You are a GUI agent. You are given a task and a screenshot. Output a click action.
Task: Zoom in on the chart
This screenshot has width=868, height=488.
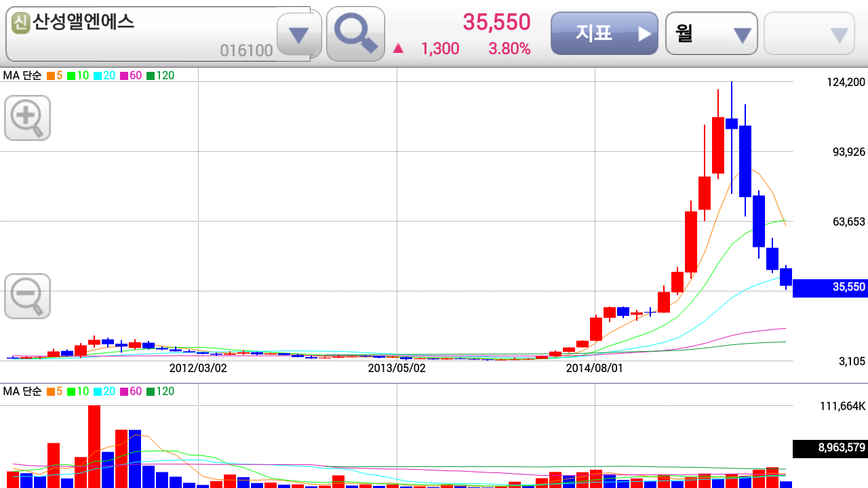pos(28,118)
